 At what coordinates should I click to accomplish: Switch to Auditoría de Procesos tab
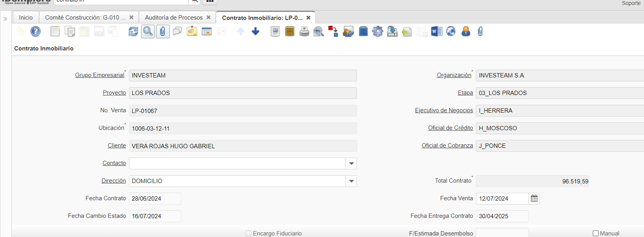[174, 18]
